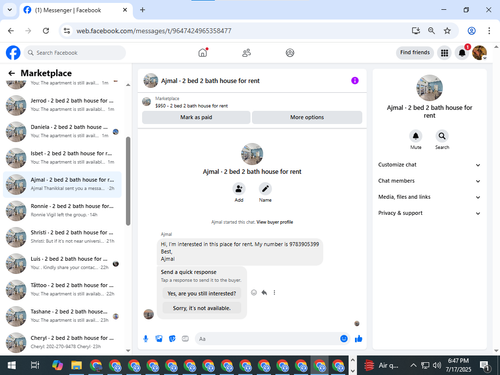Screen dimensions: 500x375
Task: Open Isbet conversation in list
Action: tap(62, 158)
